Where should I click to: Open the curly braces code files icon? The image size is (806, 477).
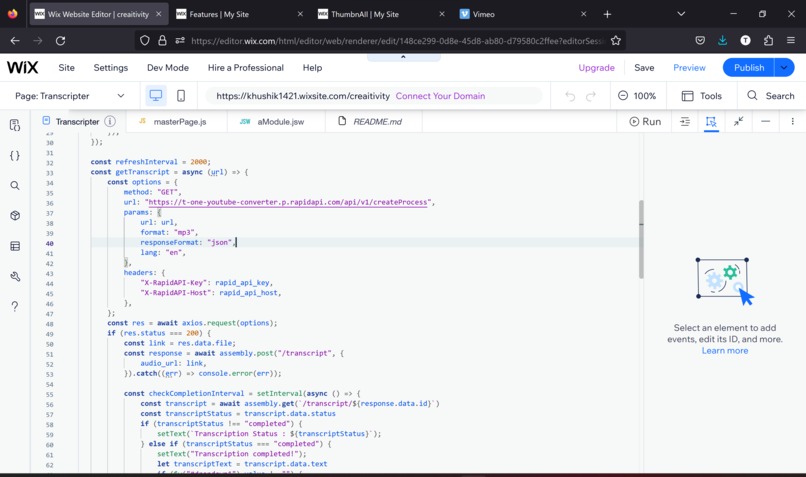pyautogui.click(x=15, y=155)
